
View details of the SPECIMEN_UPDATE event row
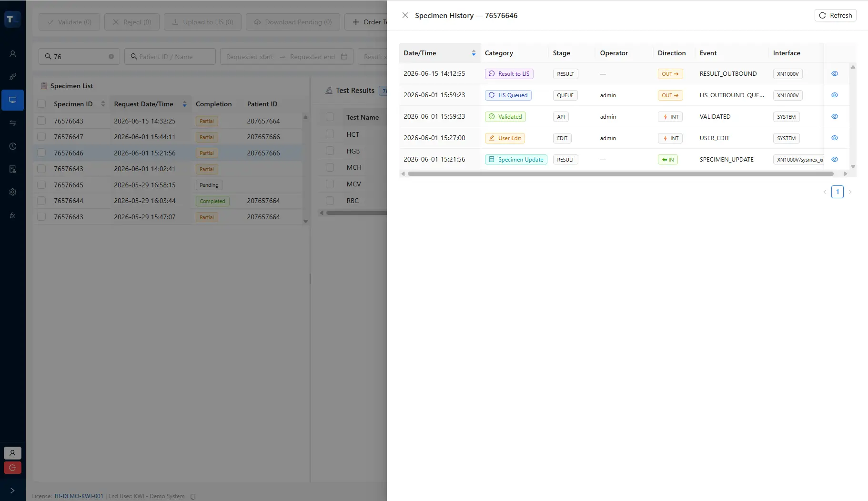click(834, 159)
